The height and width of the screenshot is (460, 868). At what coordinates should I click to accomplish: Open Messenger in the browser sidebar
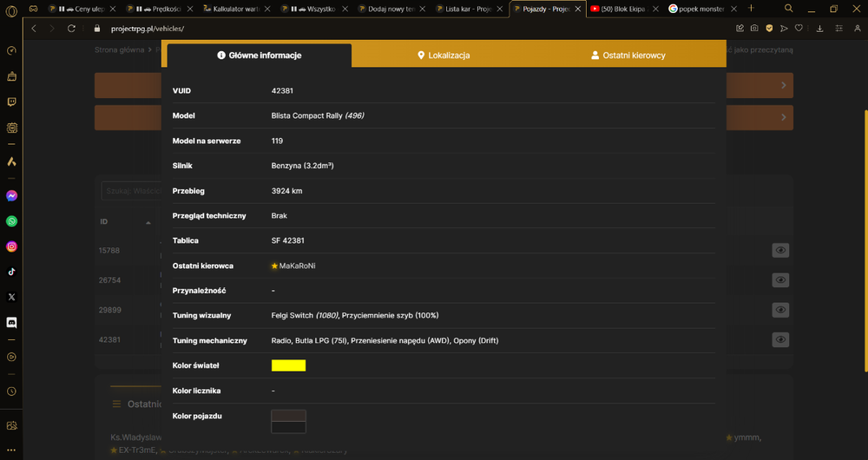coord(11,196)
